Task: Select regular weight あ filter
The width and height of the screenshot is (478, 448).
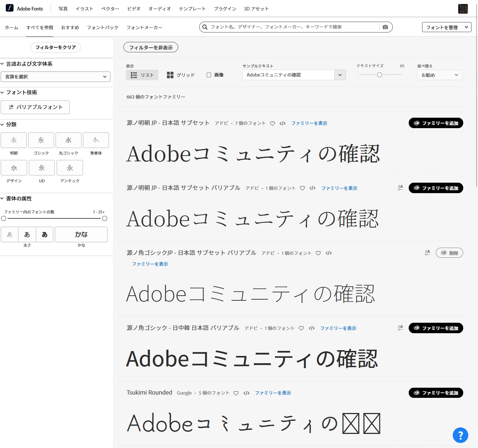Action: coord(27,235)
